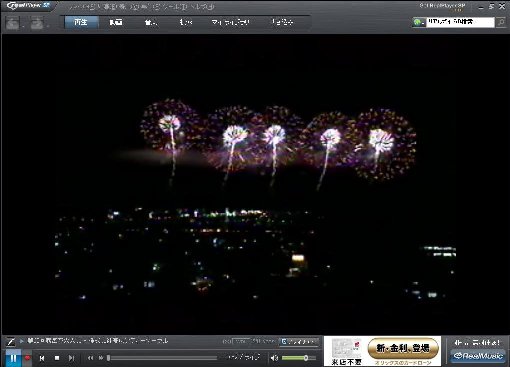The image size is (510, 367).
Task: Click the forward navigation arrow button
Action: pos(37,23)
